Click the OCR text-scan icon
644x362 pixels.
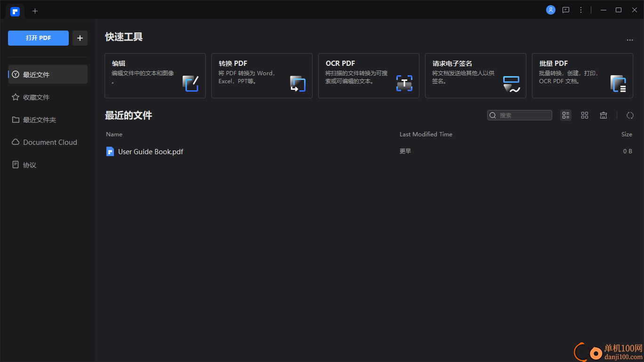(404, 83)
